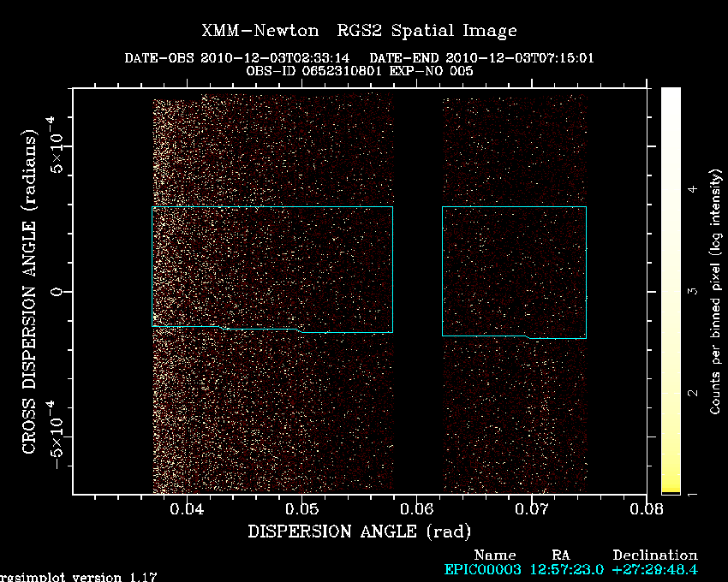This screenshot has width=728, height=582.
Task: Click the XMM-Newton RGS2 Spatial Image title
Action: 359,31
